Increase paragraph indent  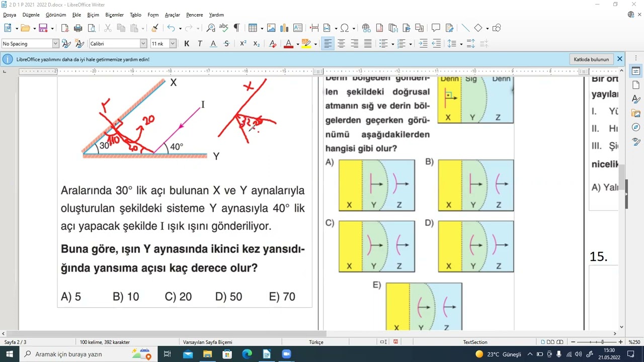(423, 44)
